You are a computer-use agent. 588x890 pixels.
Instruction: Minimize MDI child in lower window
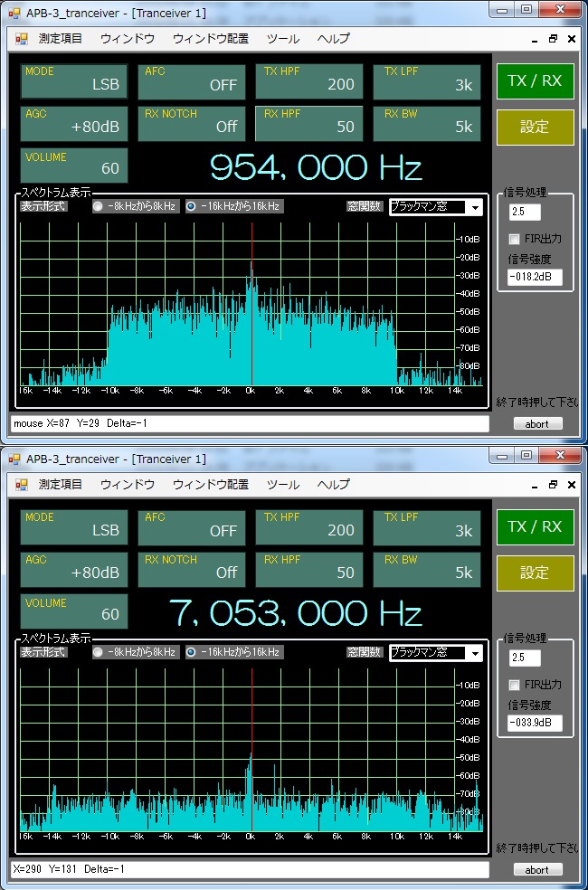tap(536, 486)
